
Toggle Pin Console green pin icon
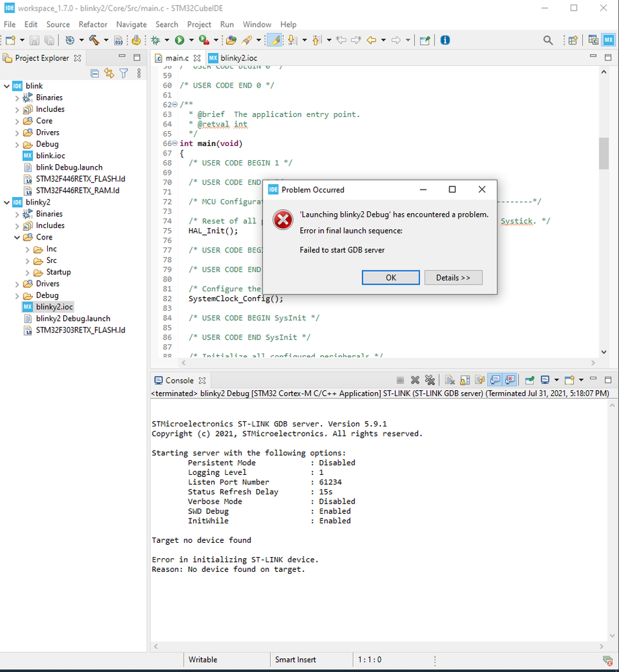pyautogui.click(x=530, y=380)
